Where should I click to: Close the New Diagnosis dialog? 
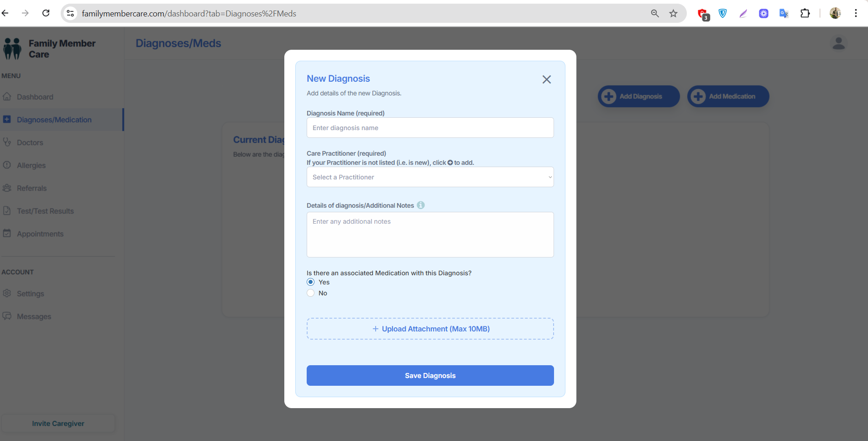click(x=546, y=79)
